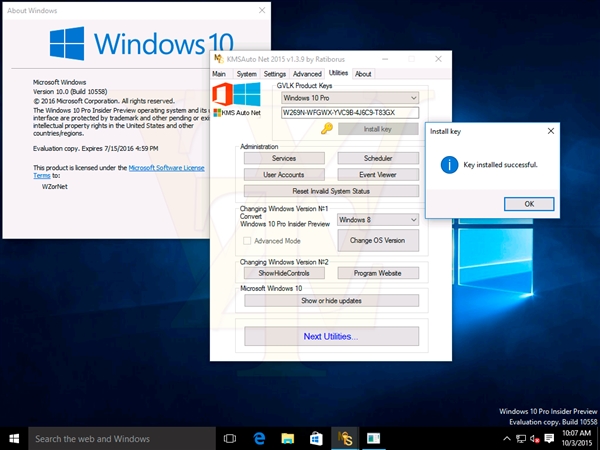The image size is (600, 450).
Task: Open Task View from the taskbar
Action: point(230,438)
